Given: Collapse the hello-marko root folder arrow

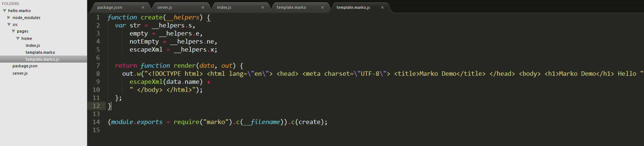Looking at the screenshot, I should pyautogui.click(x=5, y=11).
